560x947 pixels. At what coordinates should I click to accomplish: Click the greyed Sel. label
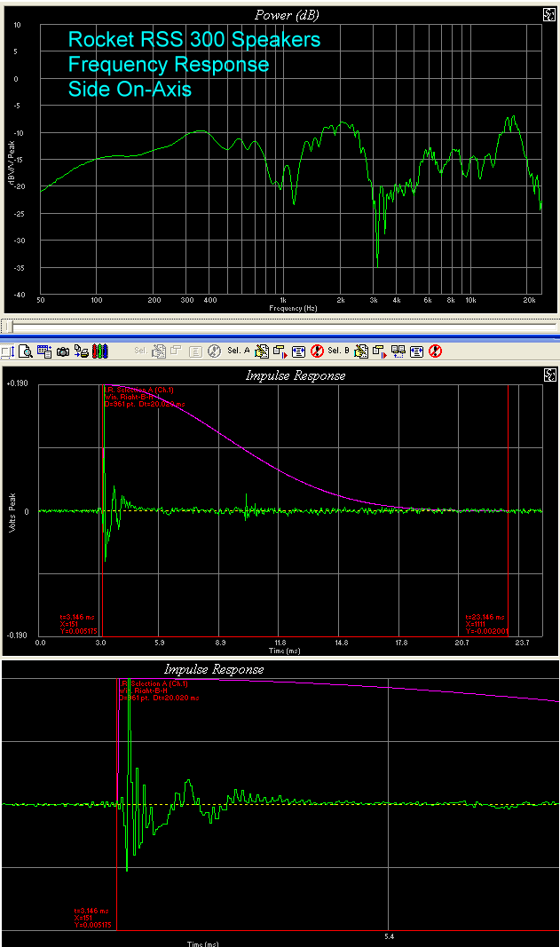[x=141, y=351]
